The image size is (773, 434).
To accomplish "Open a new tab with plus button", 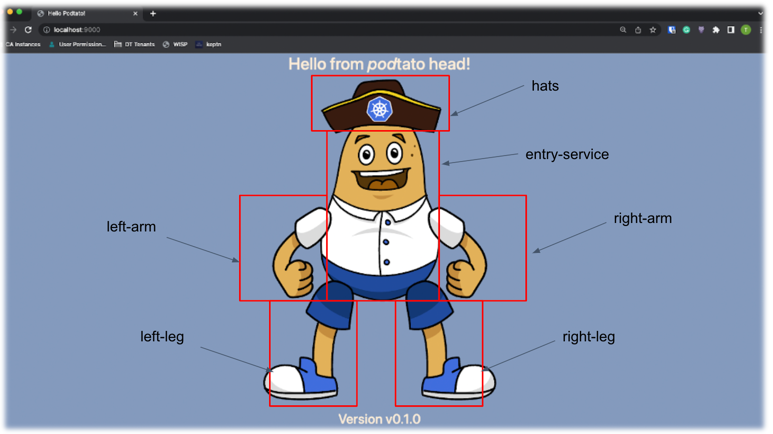I will pyautogui.click(x=153, y=14).
